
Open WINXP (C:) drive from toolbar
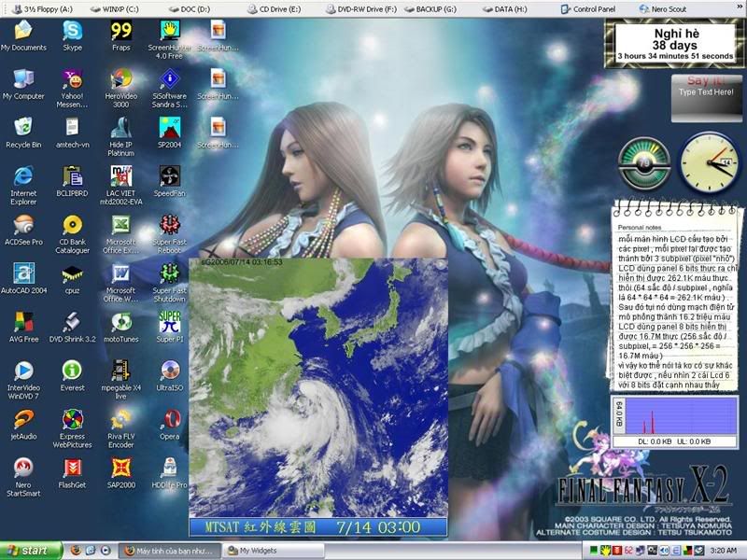click(114, 8)
